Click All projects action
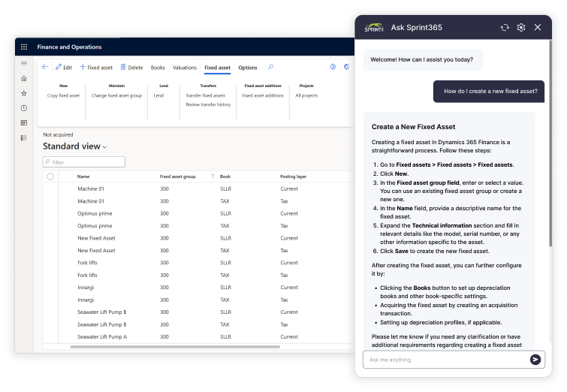 point(306,95)
